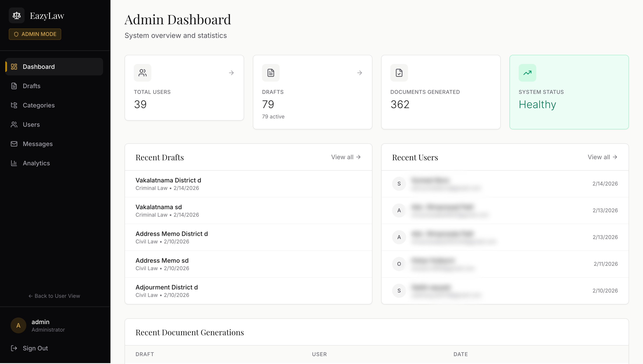The width and height of the screenshot is (643, 364).
Task: Open Analytics from sidebar
Action: coord(36,163)
